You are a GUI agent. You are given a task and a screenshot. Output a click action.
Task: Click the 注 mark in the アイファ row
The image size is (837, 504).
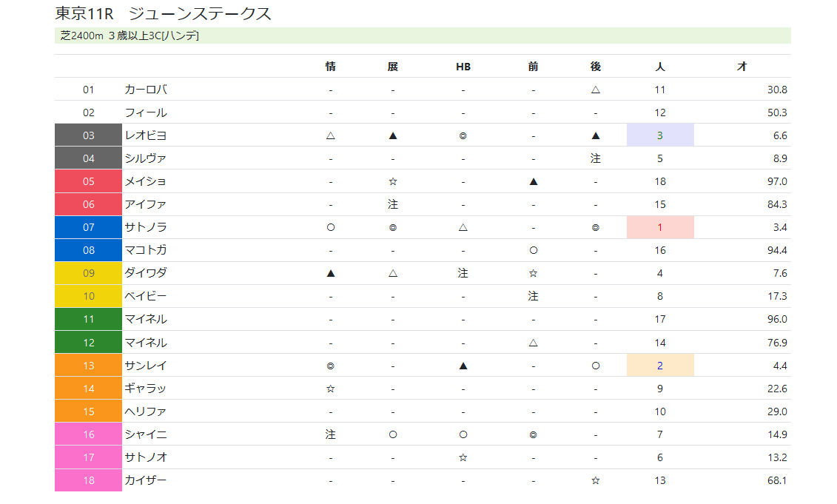393,204
